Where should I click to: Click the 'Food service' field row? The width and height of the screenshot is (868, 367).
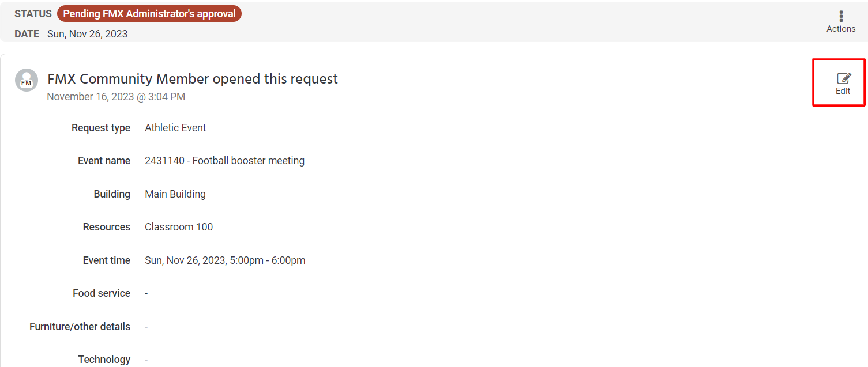102,293
